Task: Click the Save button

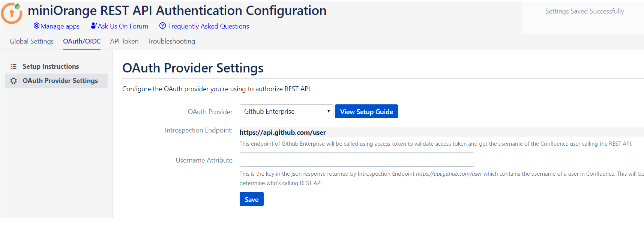Action: 252,199
